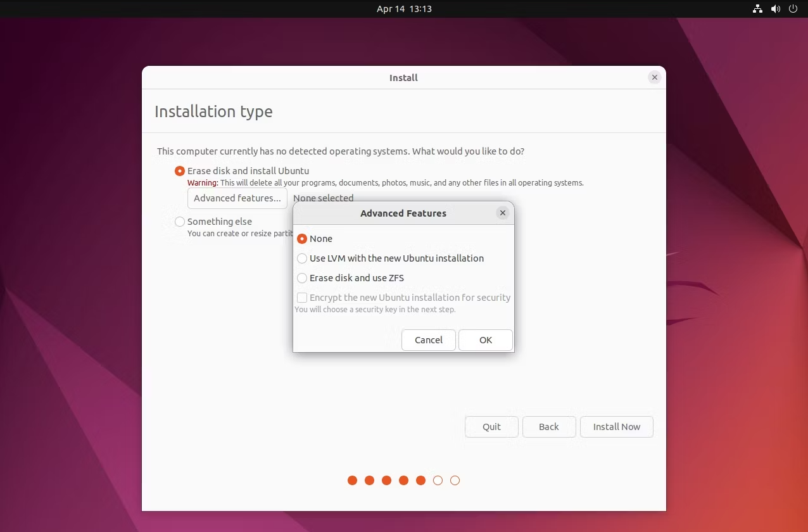The width and height of the screenshot is (808, 532).
Task: Tick Encrypt the new Ubuntu installation checkbox
Action: point(302,298)
